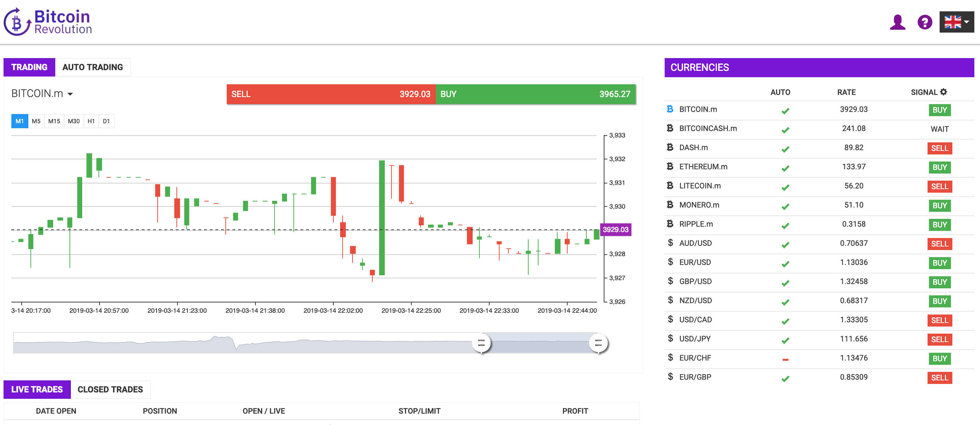Click the Bitcoin Revolution logo
This screenshot has width=980, height=425.
click(48, 22)
